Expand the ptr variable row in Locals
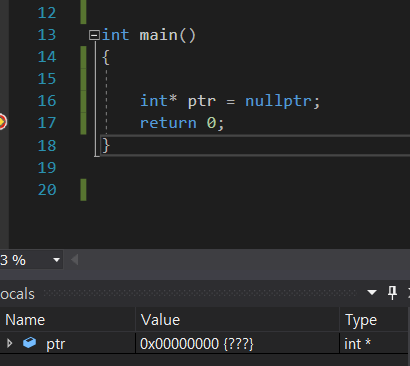This screenshot has height=366, width=410. click(10, 343)
